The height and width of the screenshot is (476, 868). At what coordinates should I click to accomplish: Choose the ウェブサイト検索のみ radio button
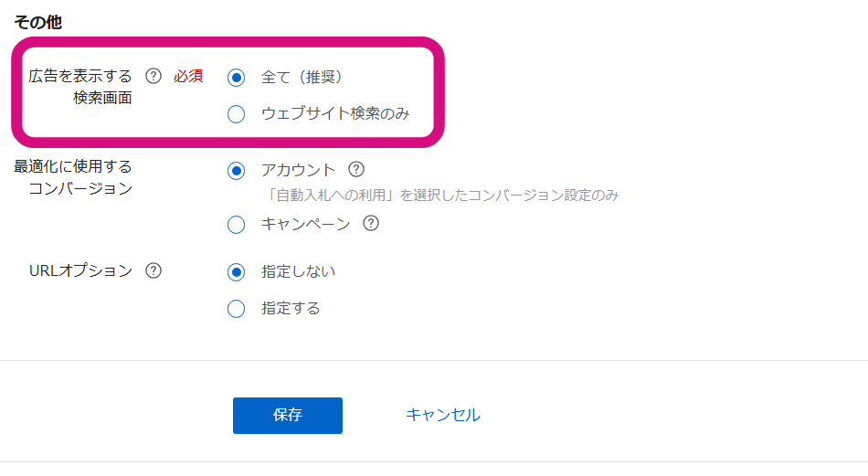[237, 114]
